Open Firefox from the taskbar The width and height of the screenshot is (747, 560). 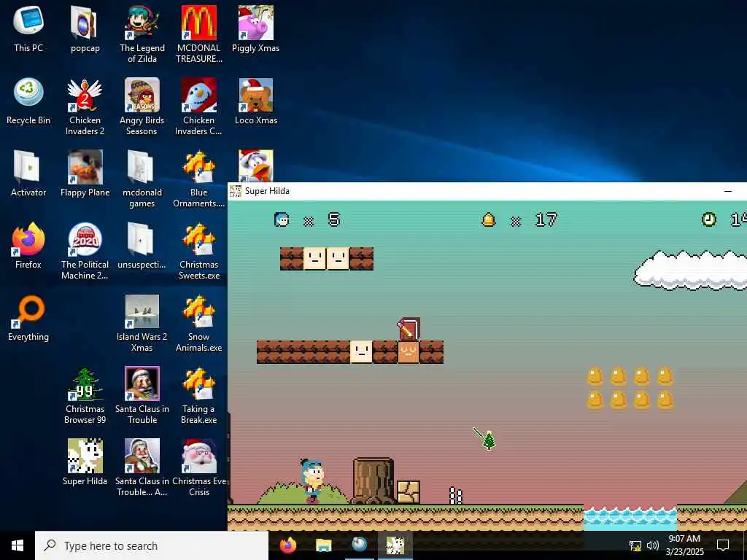click(287, 545)
